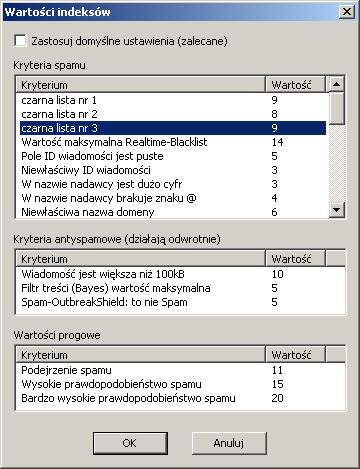The image size is (360, 469).
Task: Select Filtr treści (Bayes) wartość maksymalna
Action: [x=180, y=288]
